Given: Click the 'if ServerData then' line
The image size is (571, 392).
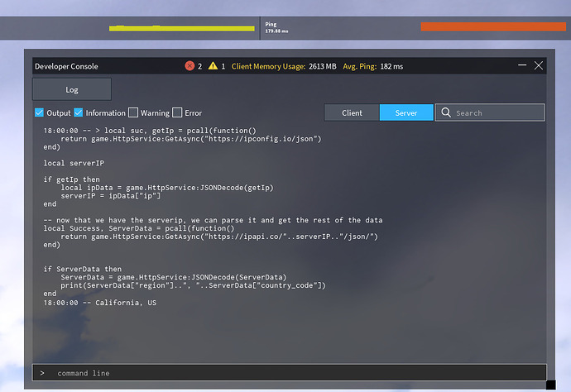Looking at the screenshot, I should (x=82, y=269).
